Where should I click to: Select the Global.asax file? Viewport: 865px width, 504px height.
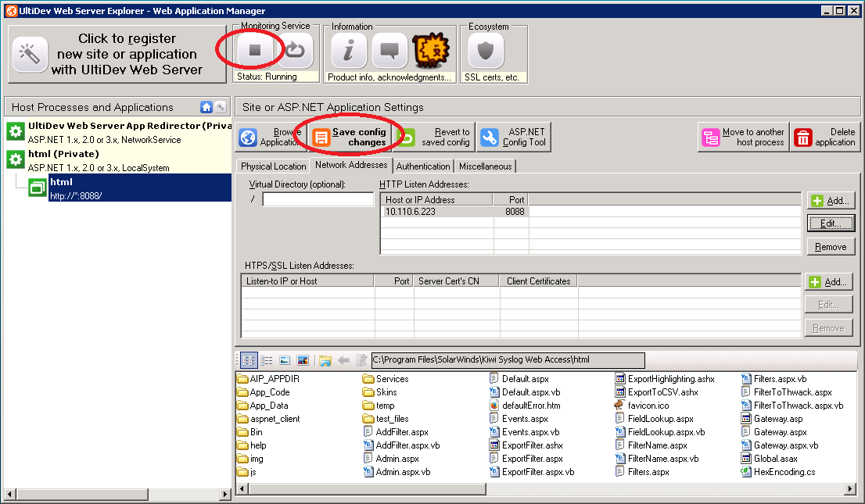[x=769, y=458]
